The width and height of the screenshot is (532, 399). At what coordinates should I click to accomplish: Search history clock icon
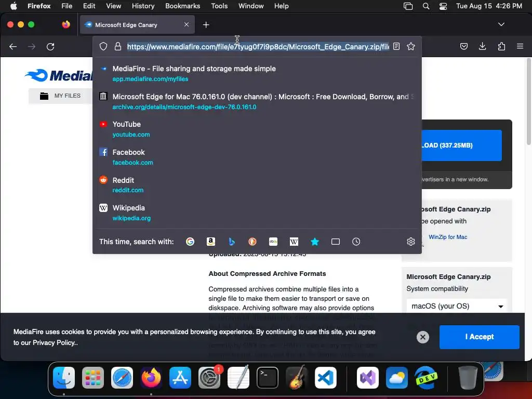[x=356, y=242]
